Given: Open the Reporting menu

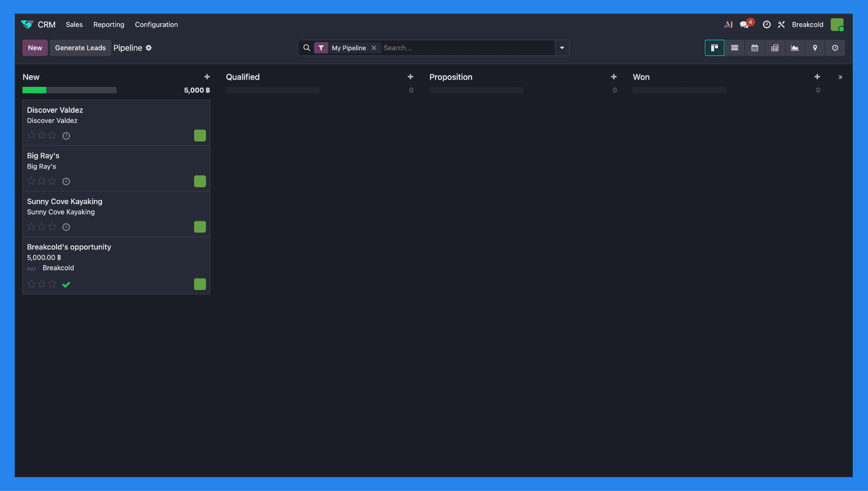Looking at the screenshot, I should pos(109,25).
